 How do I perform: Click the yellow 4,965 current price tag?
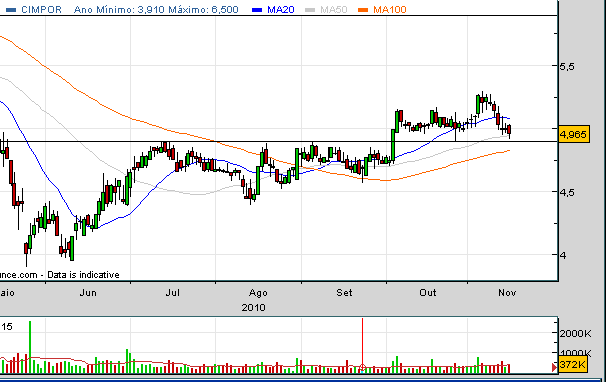(x=574, y=134)
